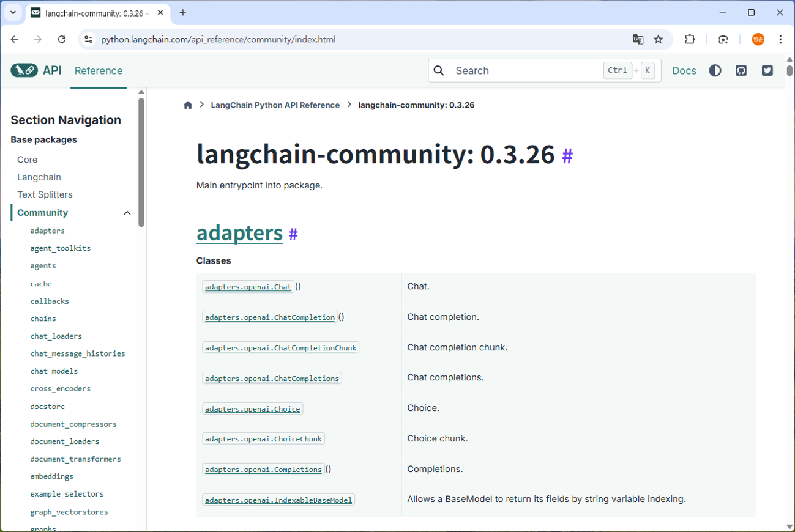Open adapters.openai.Choice link
The height and width of the screenshot is (532, 795).
tap(252, 408)
